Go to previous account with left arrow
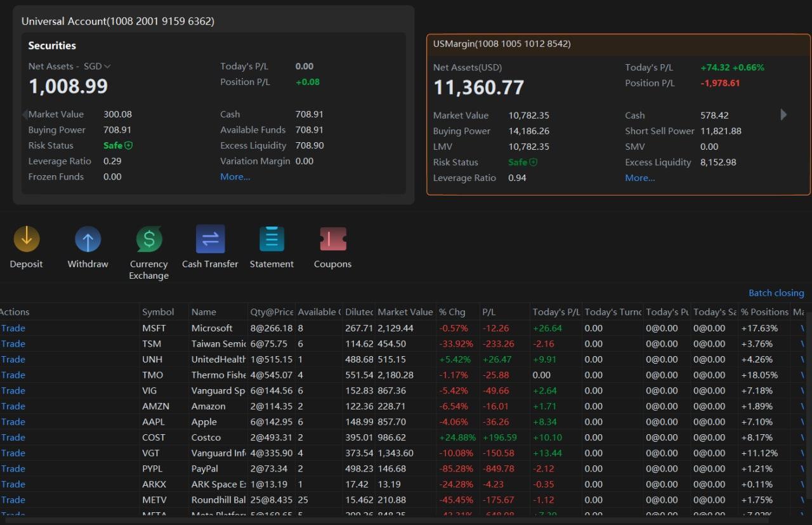Viewport: 812px width, 525px height. 25,114
